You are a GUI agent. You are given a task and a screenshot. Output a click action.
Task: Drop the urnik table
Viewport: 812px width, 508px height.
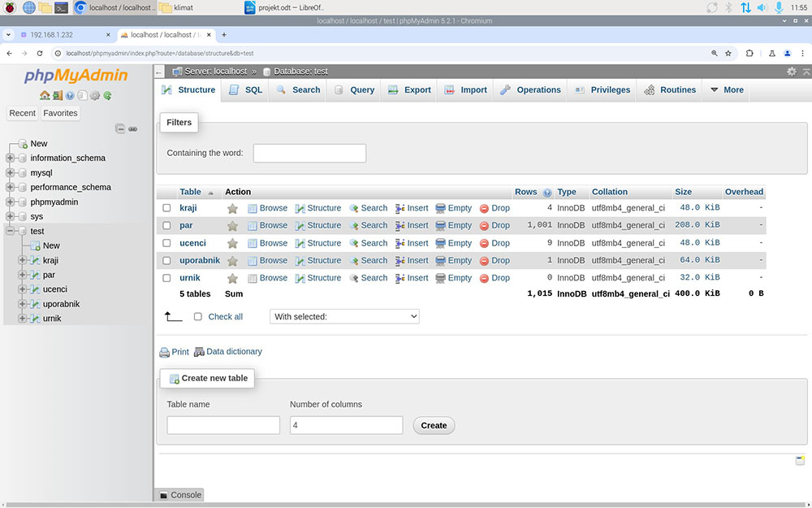coord(495,278)
